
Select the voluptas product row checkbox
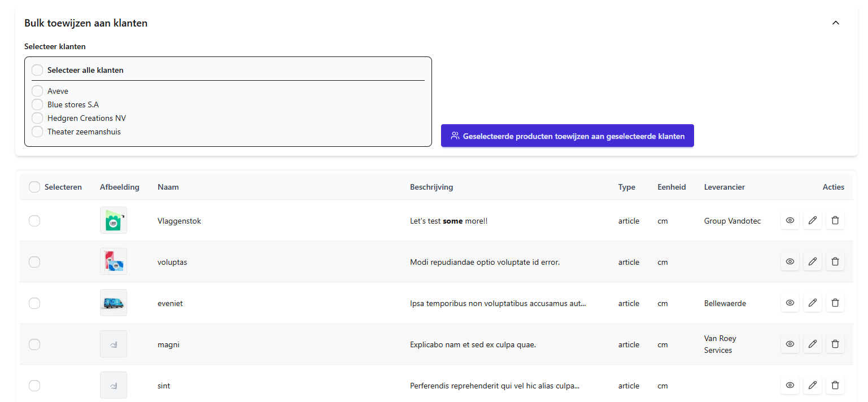pos(34,262)
